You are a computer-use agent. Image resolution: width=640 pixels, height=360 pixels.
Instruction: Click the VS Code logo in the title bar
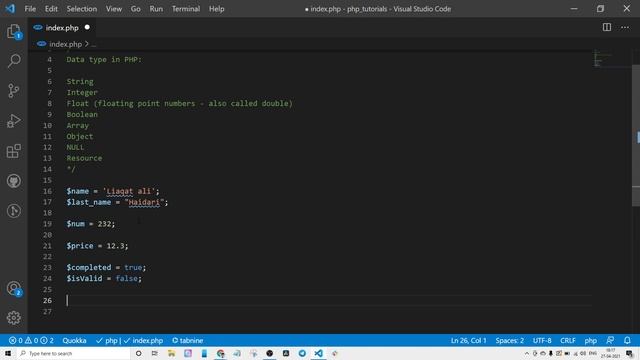click(10, 9)
